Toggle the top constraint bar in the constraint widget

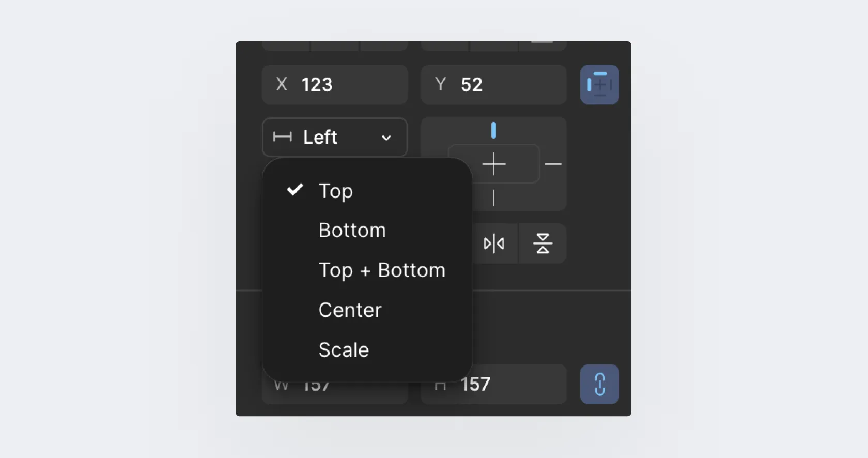[493, 130]
